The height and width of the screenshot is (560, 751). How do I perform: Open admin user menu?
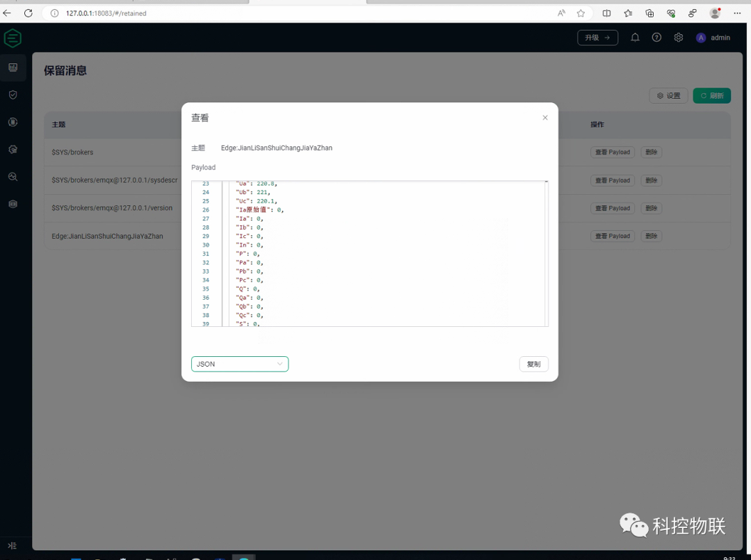coord(713,38)
